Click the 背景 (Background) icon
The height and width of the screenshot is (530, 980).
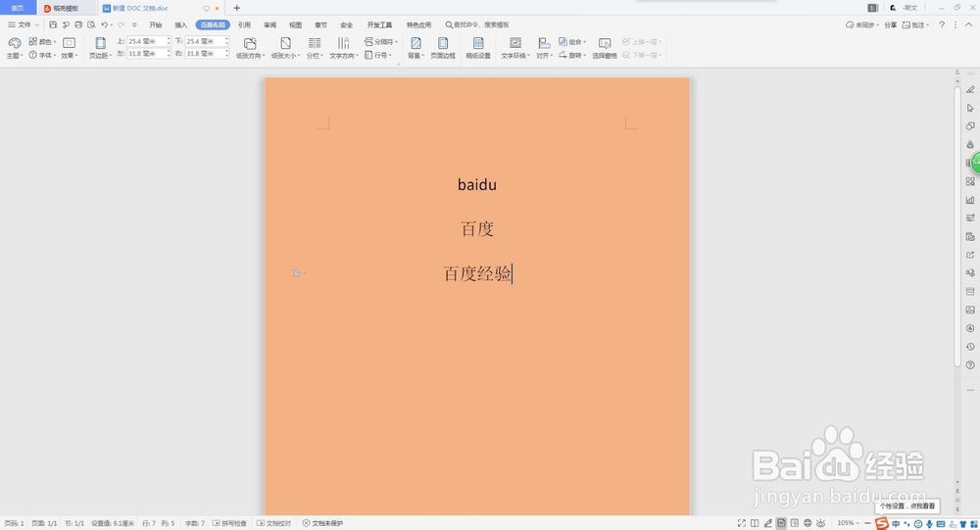pos(416,43)
